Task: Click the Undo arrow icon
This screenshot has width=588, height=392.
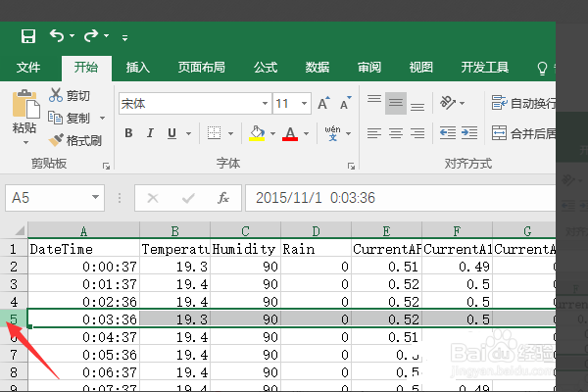Action: 57,36
